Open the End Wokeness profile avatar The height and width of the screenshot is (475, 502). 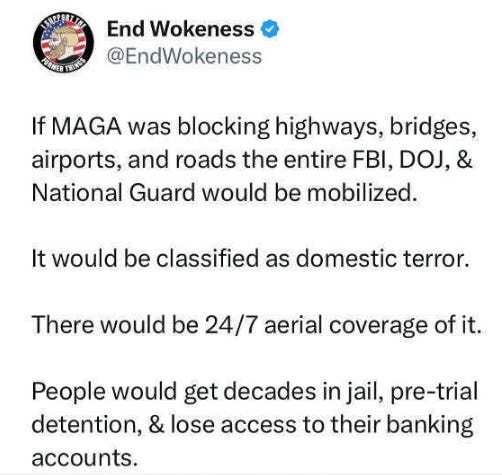click(x=63, y=43)
